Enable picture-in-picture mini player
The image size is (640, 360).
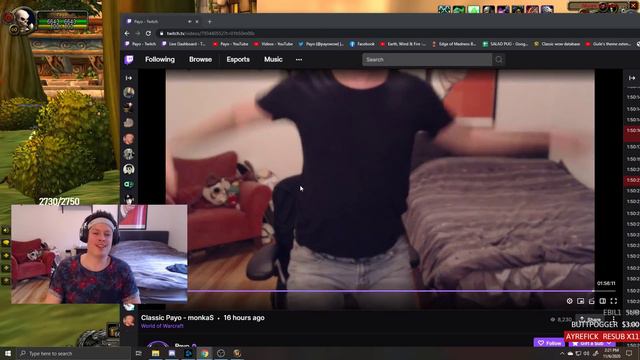[580, 301]
